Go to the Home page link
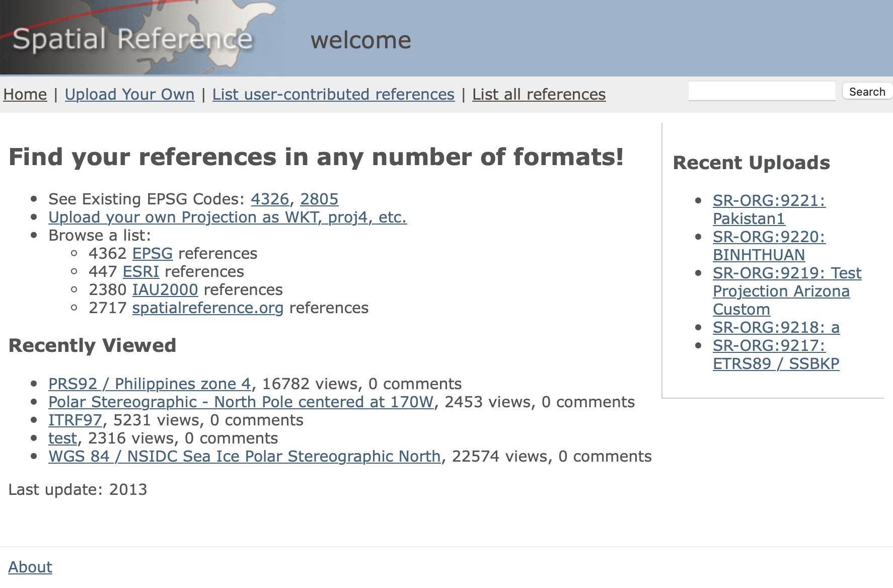 (x=25, y=95)
